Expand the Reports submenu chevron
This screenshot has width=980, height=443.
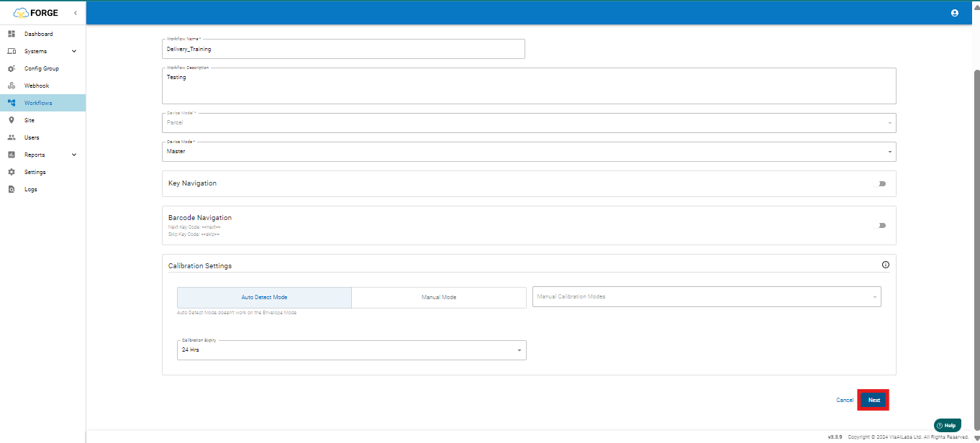[x=74, y=155]
